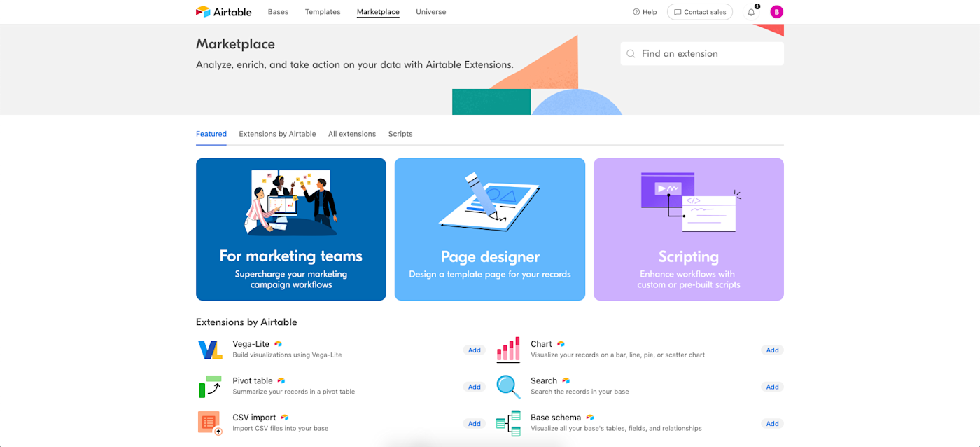
Task: Add the Chart extension
Action: (x=772, y=350)
